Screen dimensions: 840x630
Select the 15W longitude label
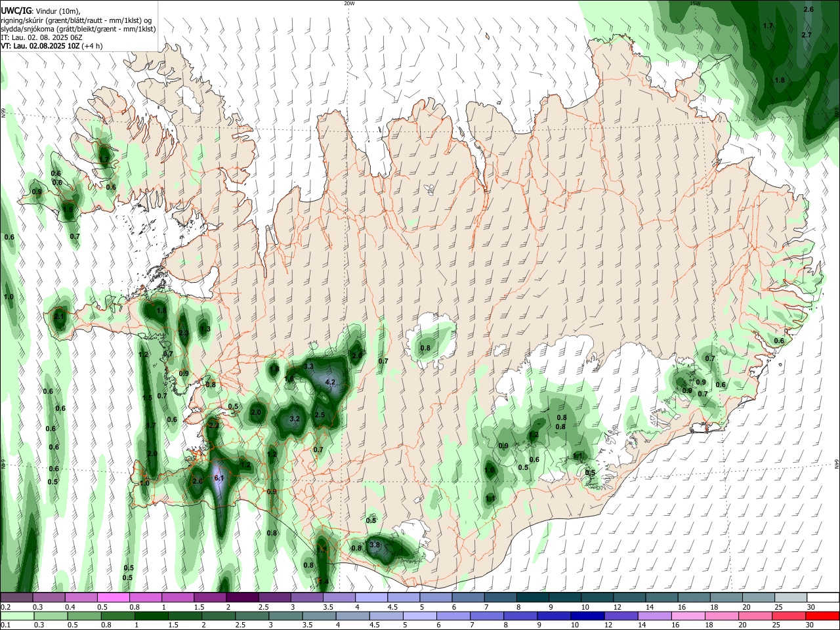[695, 3]
